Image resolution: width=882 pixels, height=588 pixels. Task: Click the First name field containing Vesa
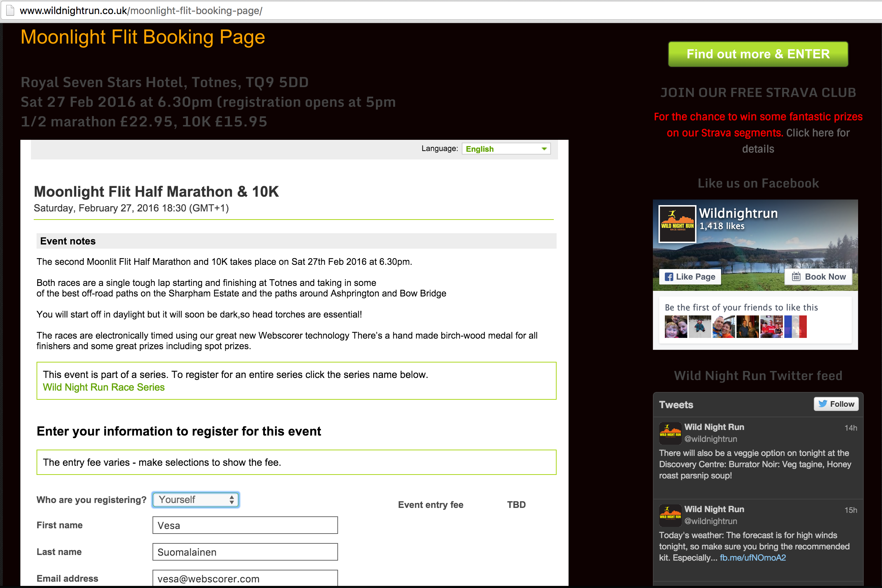245,525
